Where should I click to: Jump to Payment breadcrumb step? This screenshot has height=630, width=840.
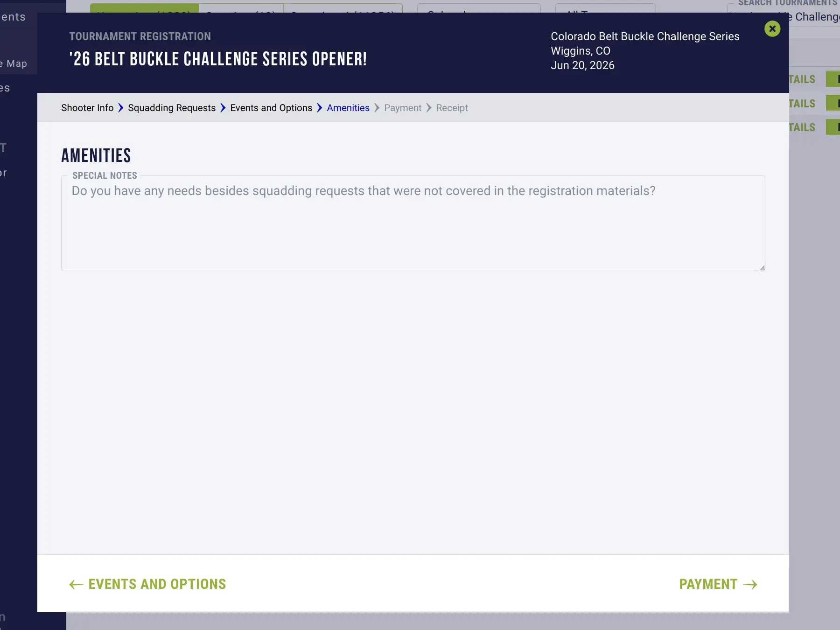[403, 108]
